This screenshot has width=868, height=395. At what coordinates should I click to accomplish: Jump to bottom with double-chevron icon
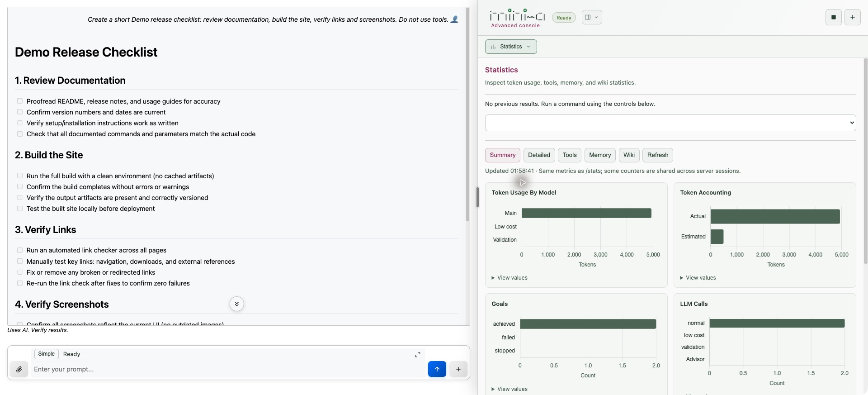coord(236,304)
